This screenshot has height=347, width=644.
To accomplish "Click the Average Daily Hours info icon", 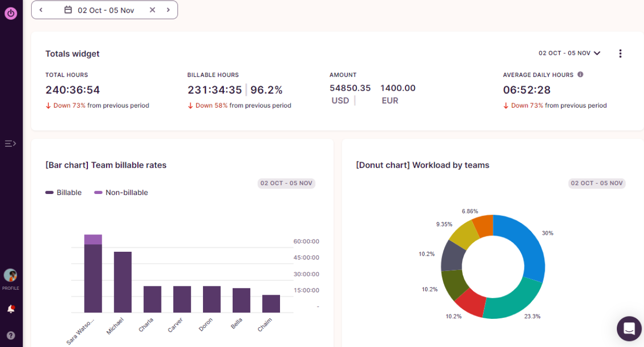I will click(580, 75).
